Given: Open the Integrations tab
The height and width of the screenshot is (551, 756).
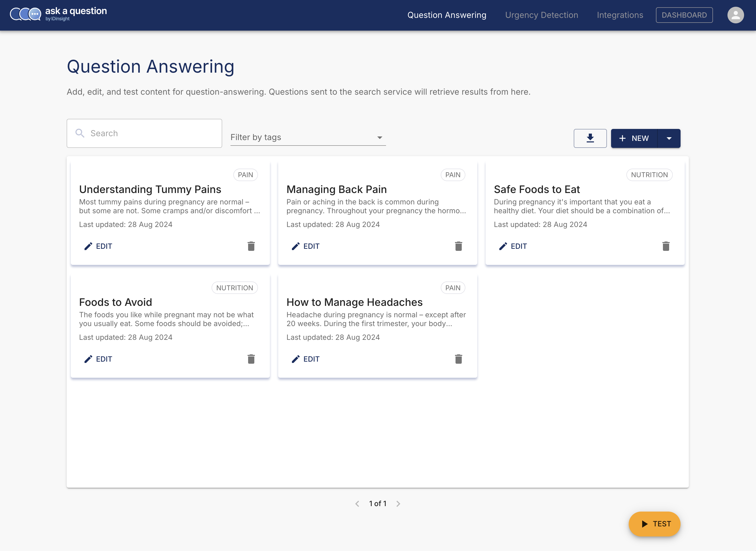Looking at the screenshot, I should click(x=620, y=15).
